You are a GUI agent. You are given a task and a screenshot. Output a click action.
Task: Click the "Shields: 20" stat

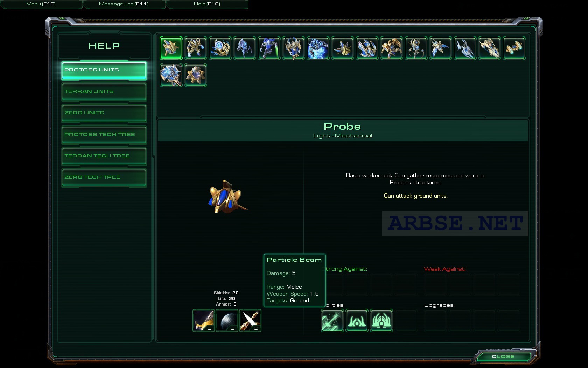226,293
